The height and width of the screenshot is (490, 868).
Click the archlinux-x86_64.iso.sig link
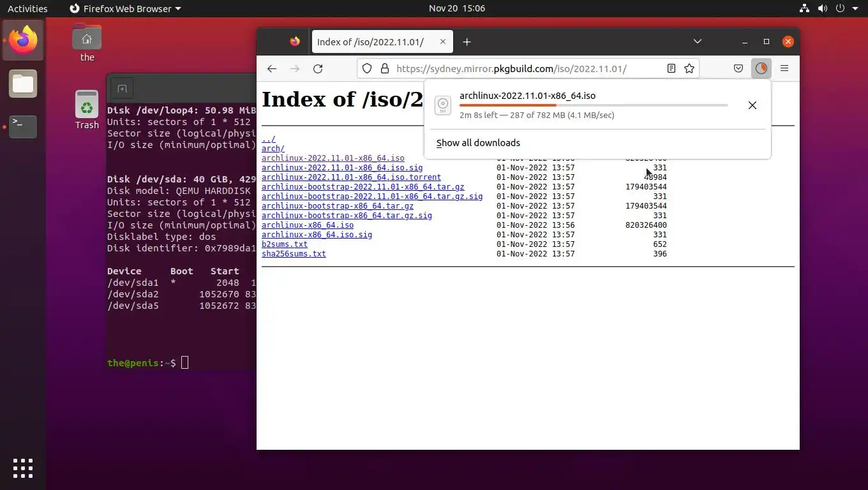click(317, 234)
